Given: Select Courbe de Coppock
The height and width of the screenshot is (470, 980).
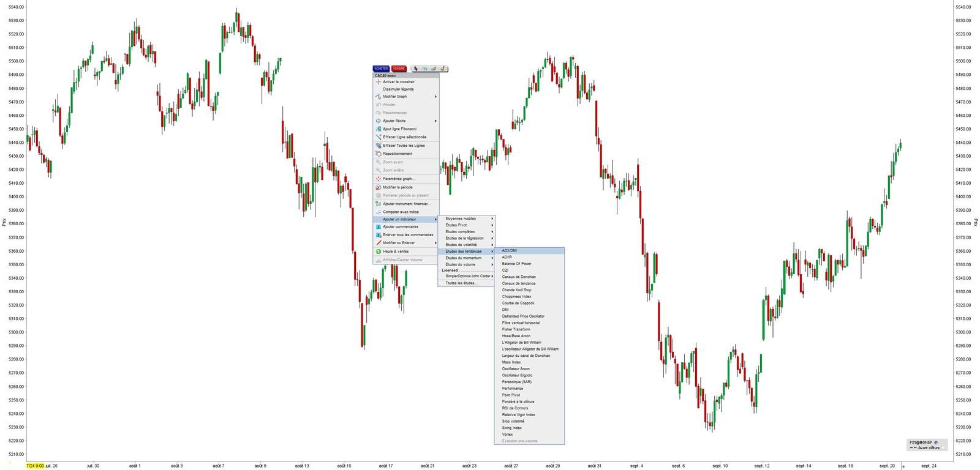Looking at the screenshot, I should (x=529, y=303).
